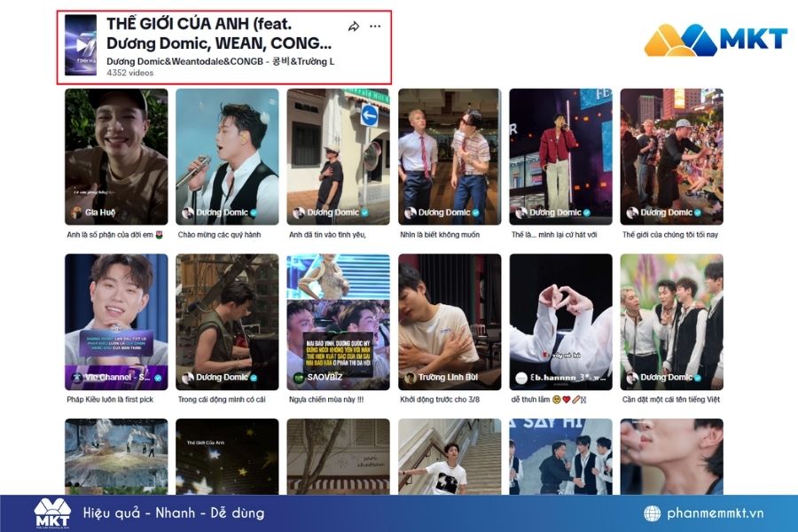
Task: Open video captioned Trong cái động mình có cái
Action: pos(227,322)
